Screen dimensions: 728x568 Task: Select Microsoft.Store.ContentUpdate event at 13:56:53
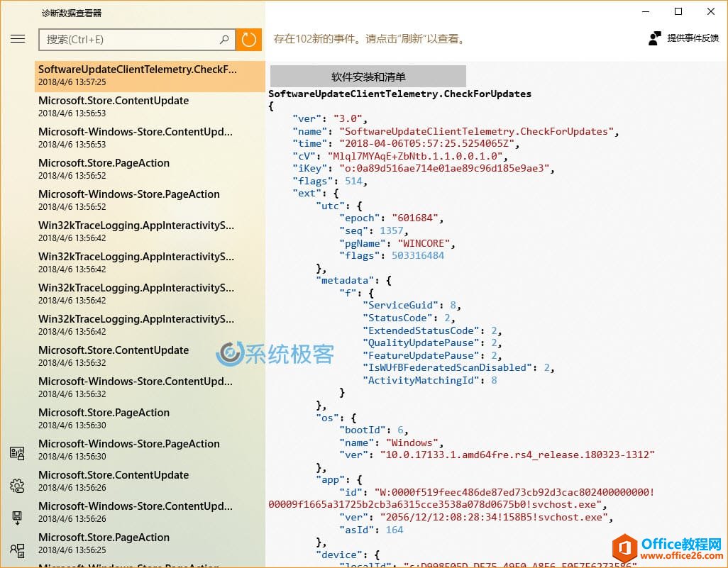pos(150,107)
